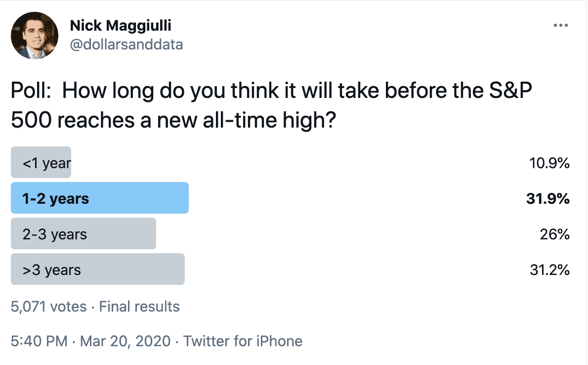Click Nick Maggiulli's profile avatar
The height and width of the screenshot is (365, 588).
pyautogui.click(x=35, y=36)
